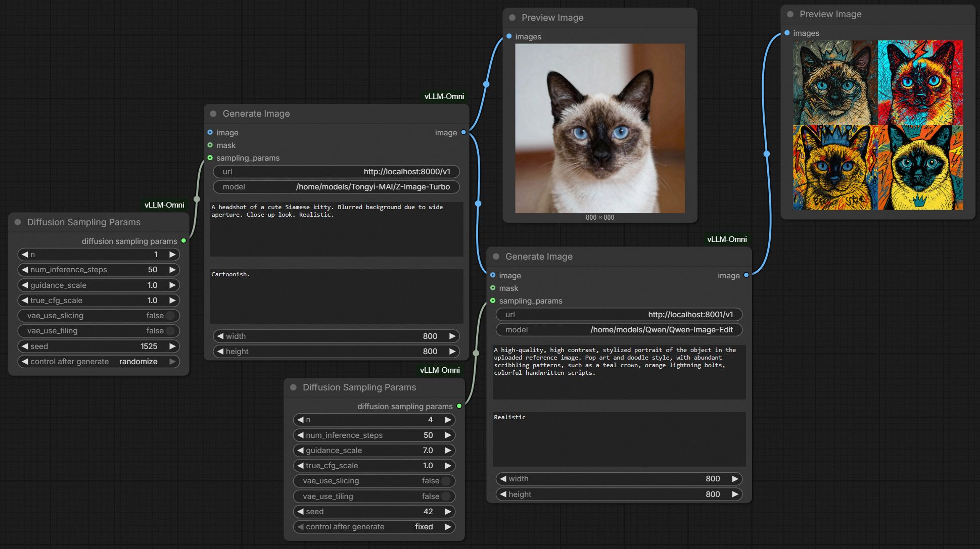The height and width of the screenshot is (549, 980).
Task: Click the image input port on the Qwen-Image-Edit node
Action: point(493,275)
